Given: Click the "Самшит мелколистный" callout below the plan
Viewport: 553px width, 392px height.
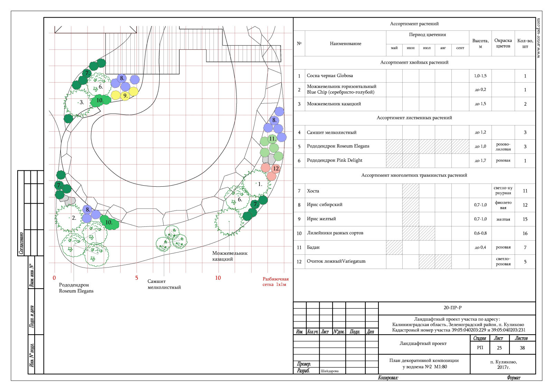Looking at the screenshot, I should point(164,284).
